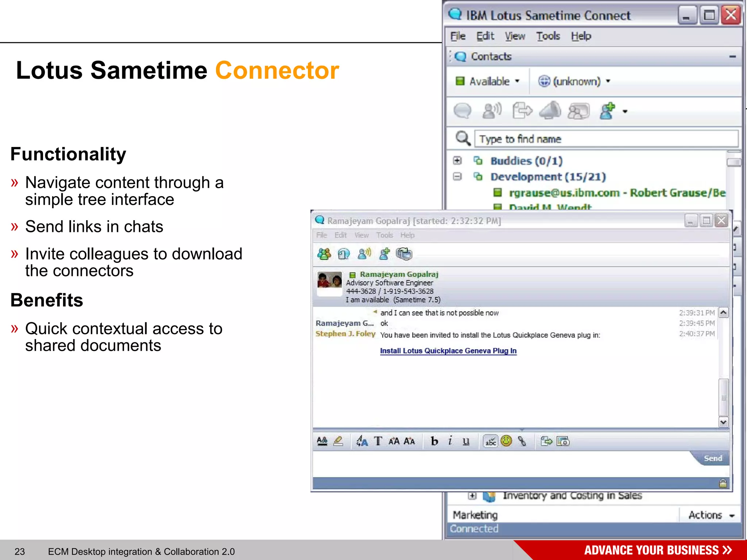Click the font style icon in chat formatting bar
This screenshot has width=747, height=560.
pyautogui.click(x=362, y=441)
